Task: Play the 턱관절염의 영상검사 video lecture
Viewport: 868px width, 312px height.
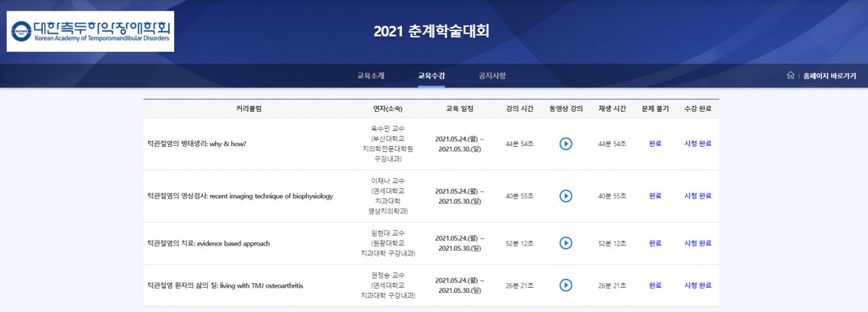Action: 565,196
